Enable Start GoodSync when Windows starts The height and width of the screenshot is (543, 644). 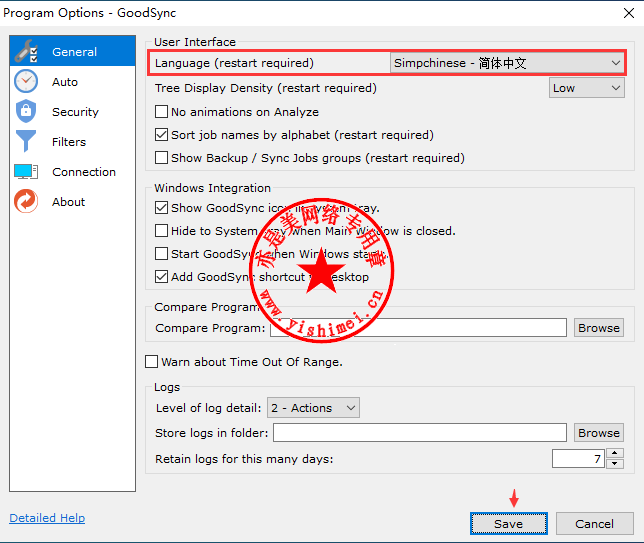[x=161, y=254]
